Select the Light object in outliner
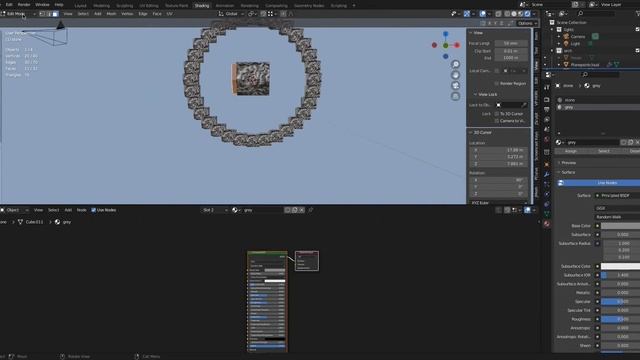Viewport: 640px width, 360px height. pos(575,43)
